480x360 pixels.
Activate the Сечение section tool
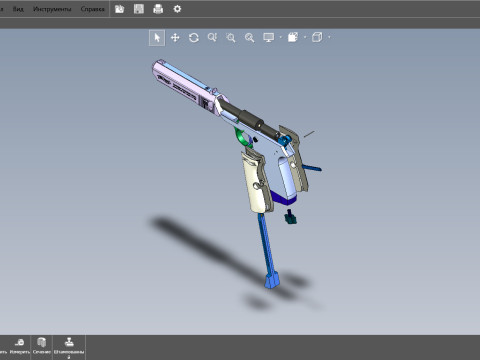coord(42,346)
